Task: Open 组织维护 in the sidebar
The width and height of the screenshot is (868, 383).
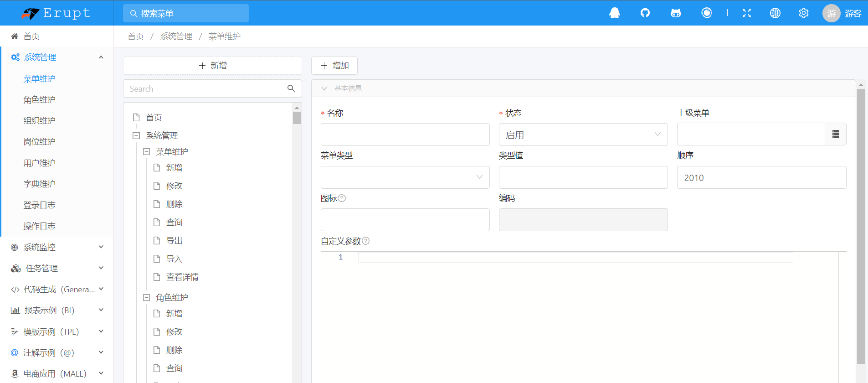Action: (x=40, y=121)
